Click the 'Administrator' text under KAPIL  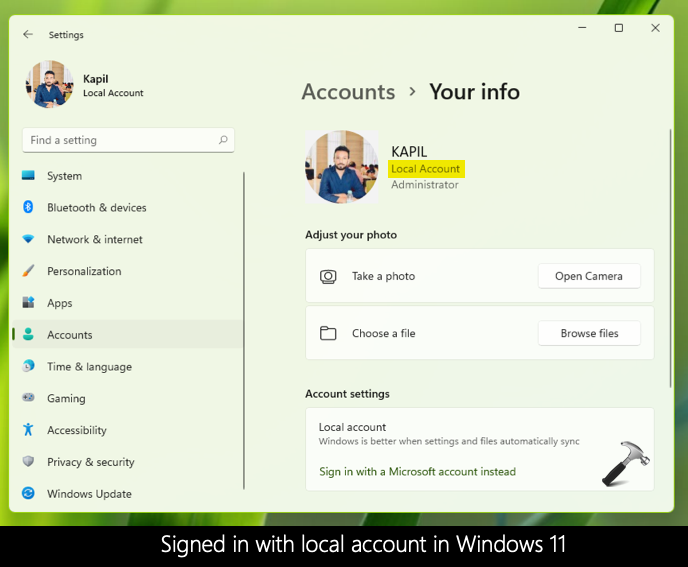tap(425, 185)
